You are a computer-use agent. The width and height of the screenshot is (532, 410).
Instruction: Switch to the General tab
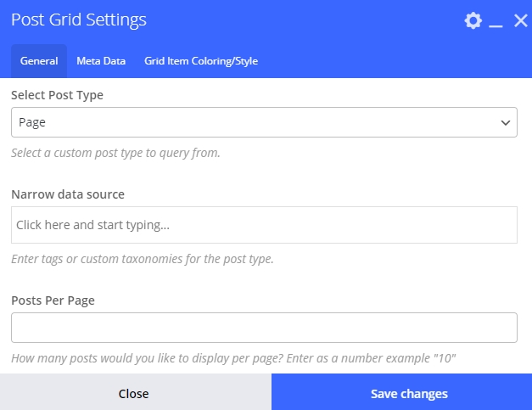[39, 61]
